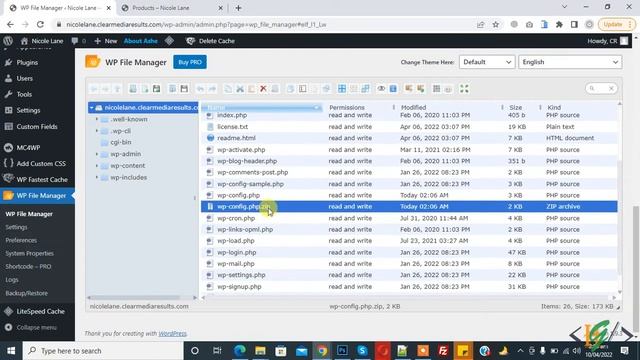Click the LiteSpeed diamond icon in admin bar
Screen dimensions: 640x360
coord(169,41)
